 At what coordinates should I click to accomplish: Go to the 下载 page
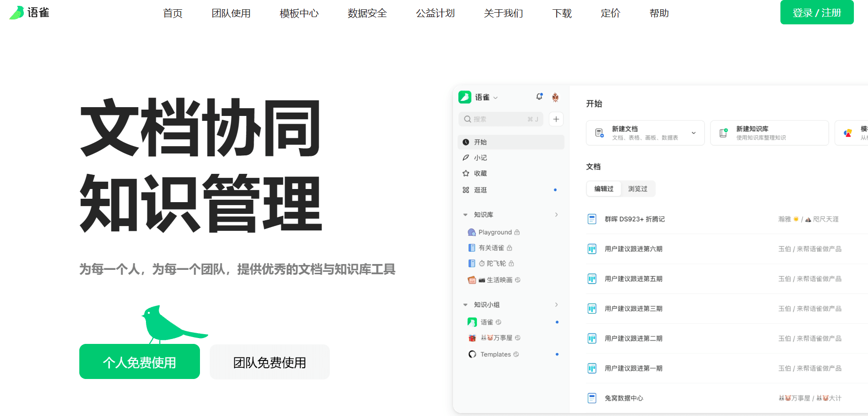562,13
